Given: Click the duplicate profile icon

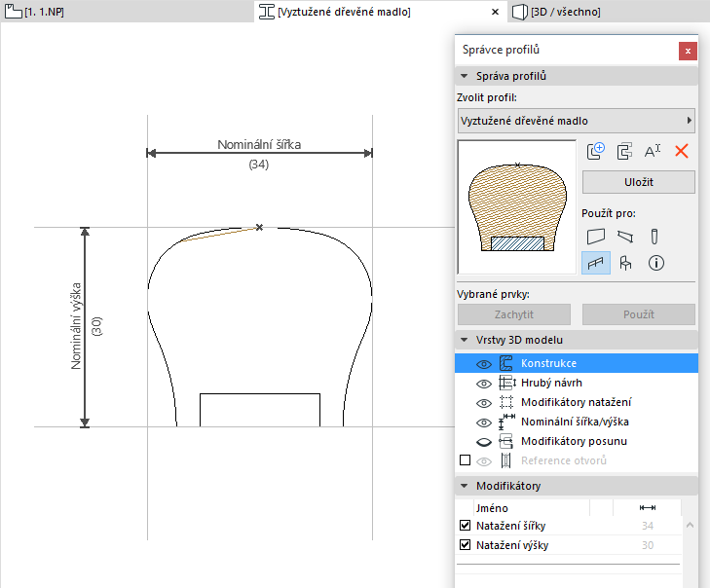Looking at the screenshot, I should 624,151.
